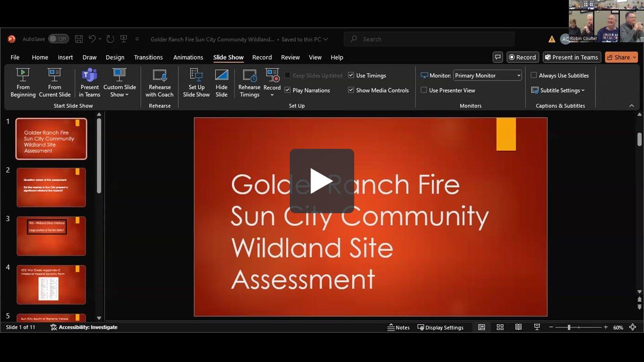Customize Quick Access Toolbar dropdown

click(x=137, y=39)
